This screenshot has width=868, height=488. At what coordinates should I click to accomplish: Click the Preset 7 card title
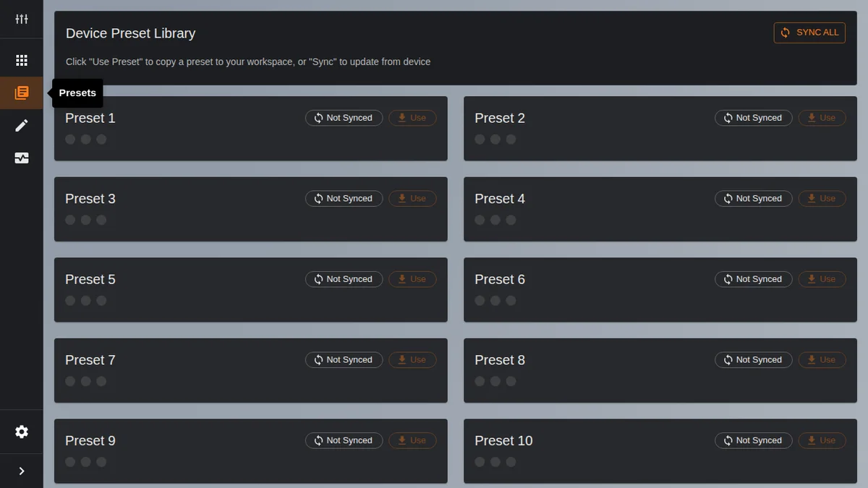(90, 360)
